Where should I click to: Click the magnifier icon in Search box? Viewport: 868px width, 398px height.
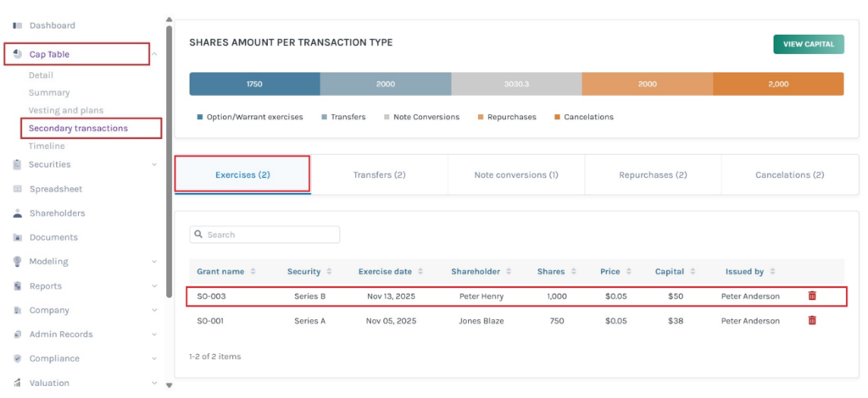[x=198, y=235]
